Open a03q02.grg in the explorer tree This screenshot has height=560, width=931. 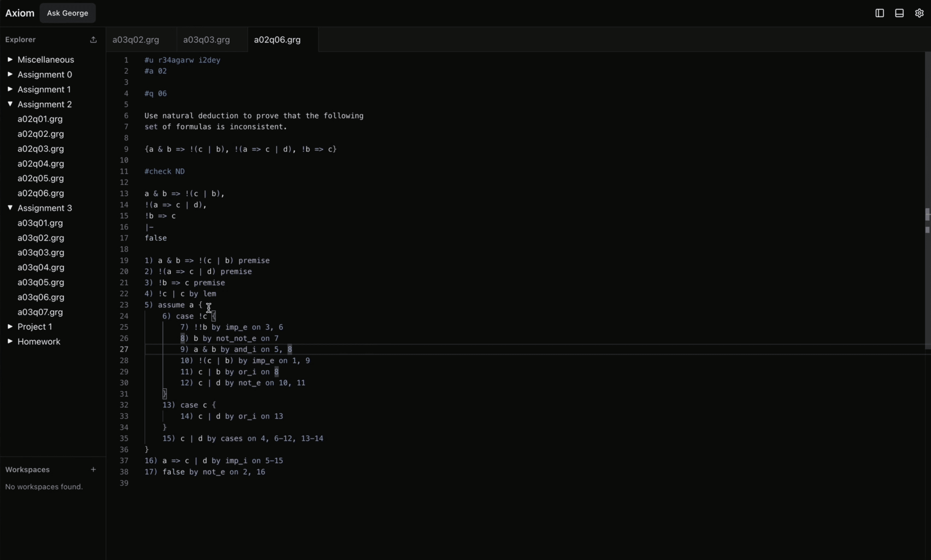(x=41, y=238)
